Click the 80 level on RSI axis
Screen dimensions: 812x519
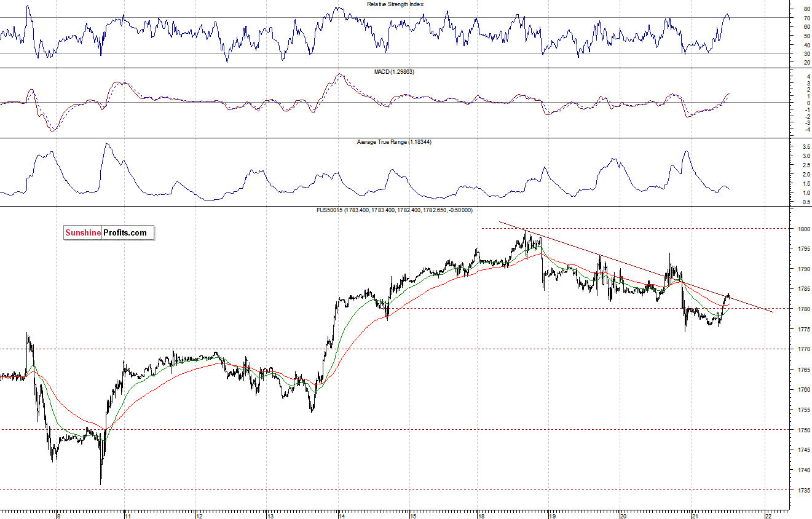click(x=806, y=9)
